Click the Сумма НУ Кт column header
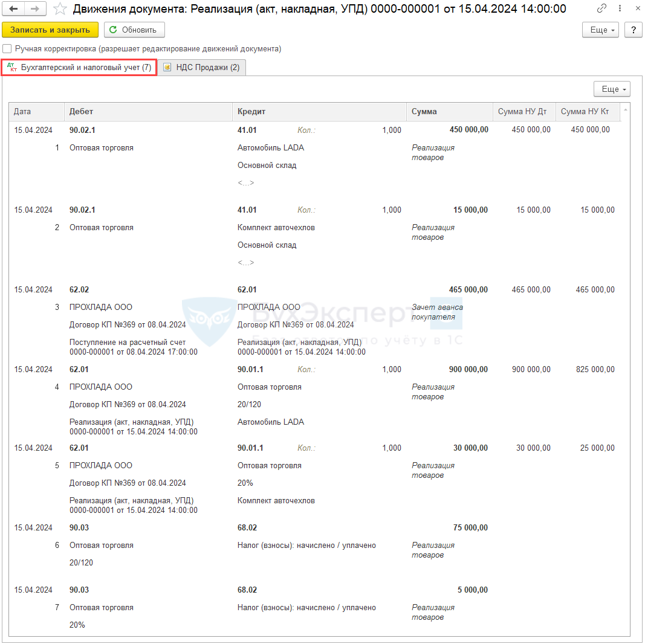The width and height of the screenshot is (645, 644). click(588, 111)
